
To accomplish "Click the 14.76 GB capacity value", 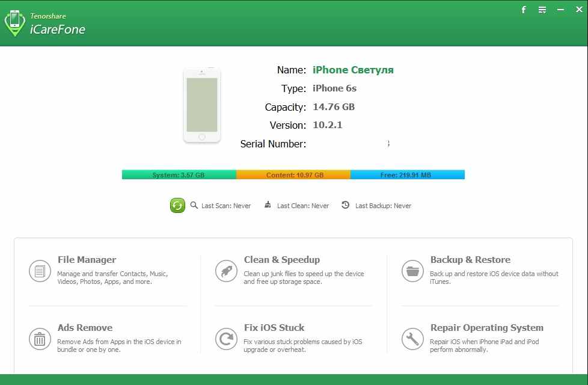I will coord(334,107).
